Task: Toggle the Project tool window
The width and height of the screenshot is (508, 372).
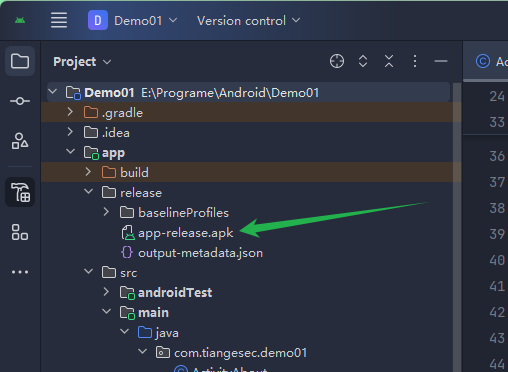Action: click(x=20, y=61)
